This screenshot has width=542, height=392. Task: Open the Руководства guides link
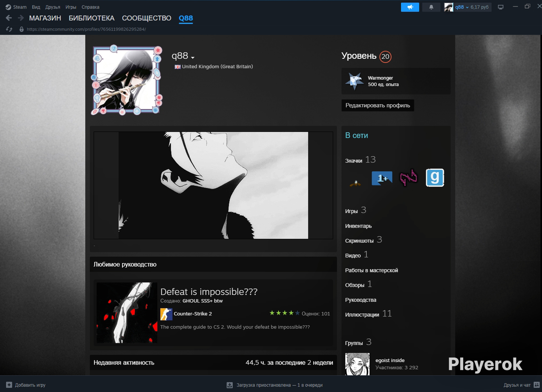(361, 300)
